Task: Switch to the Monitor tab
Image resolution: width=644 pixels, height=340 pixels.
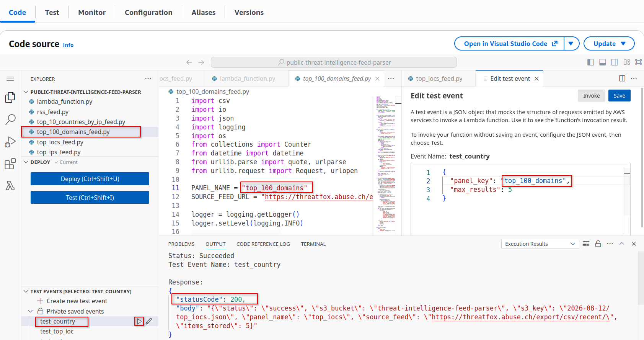Action: (x=92, y=12)
